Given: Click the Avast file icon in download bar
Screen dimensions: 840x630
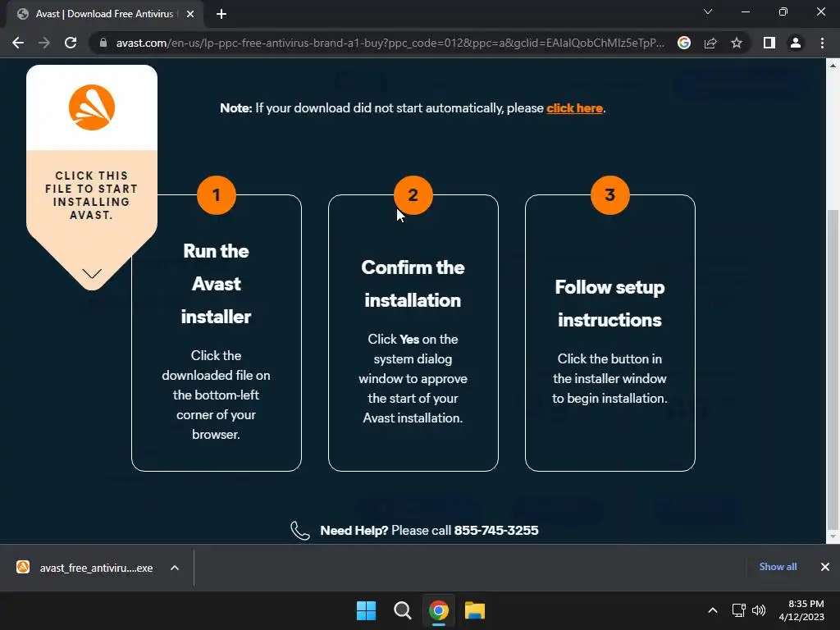Looking at the screenshot, I should (23, 567).
